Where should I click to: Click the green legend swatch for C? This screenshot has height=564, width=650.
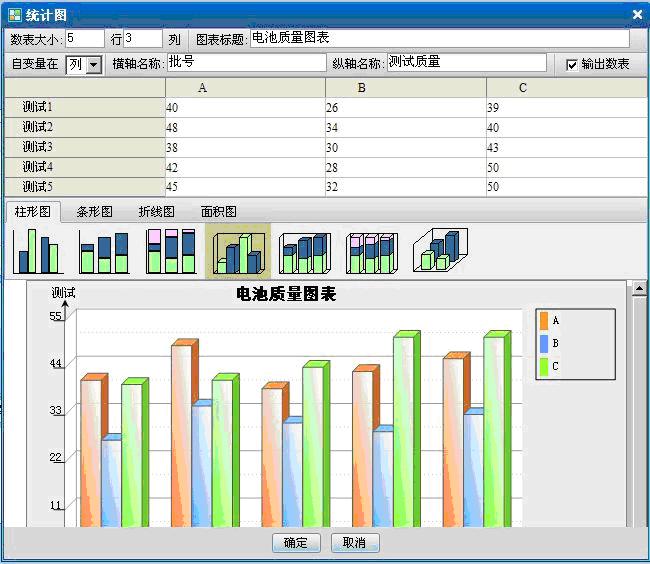pos(544,367)
